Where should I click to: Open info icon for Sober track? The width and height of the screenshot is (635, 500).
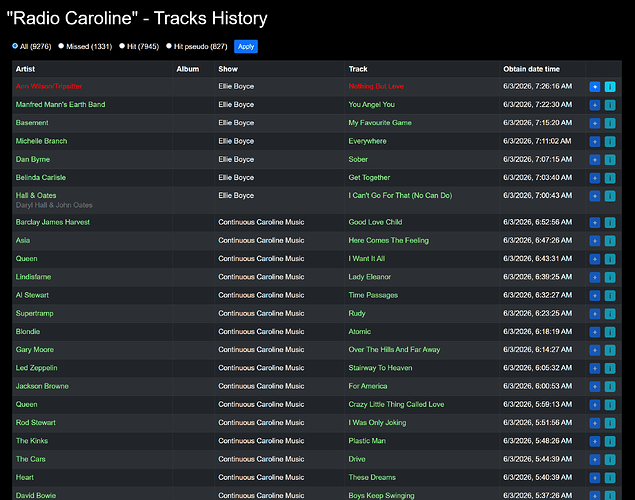[610, 160]
